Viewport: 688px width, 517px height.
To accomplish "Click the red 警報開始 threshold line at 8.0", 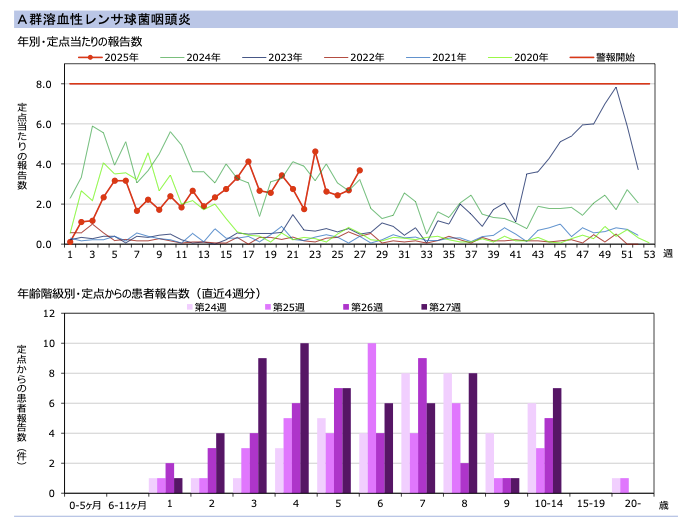I will 360,83.
